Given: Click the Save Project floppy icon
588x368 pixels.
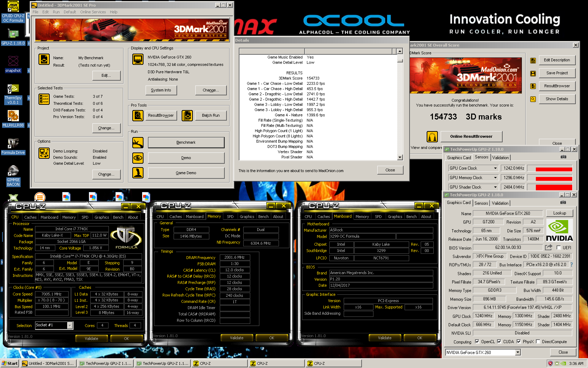Looking at the screenshot, I should coord(533,73).
